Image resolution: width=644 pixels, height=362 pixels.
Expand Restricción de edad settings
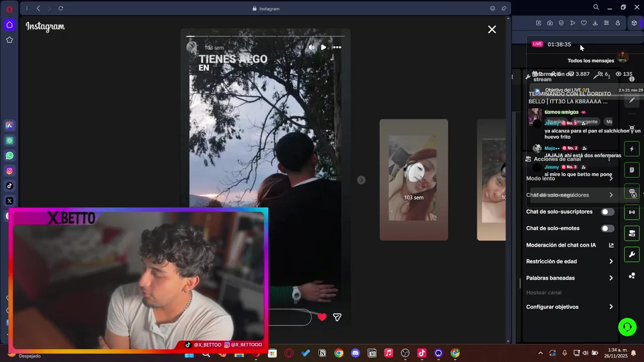(x=570, y=261)
